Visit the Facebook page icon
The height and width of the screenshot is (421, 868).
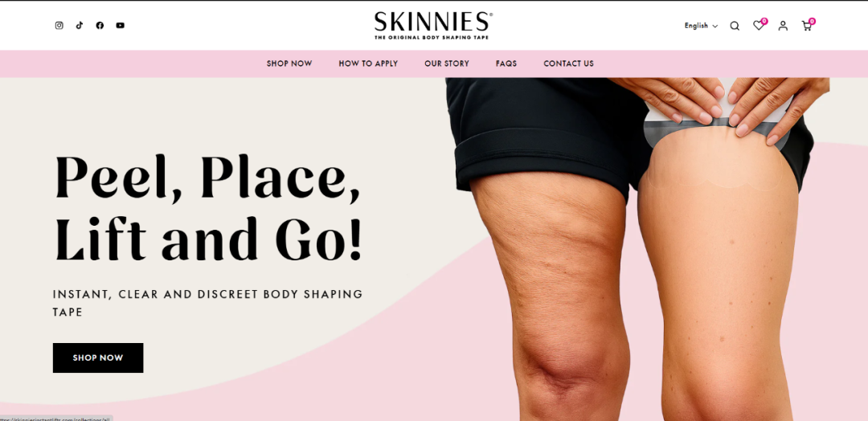click(x=100, y=26)
